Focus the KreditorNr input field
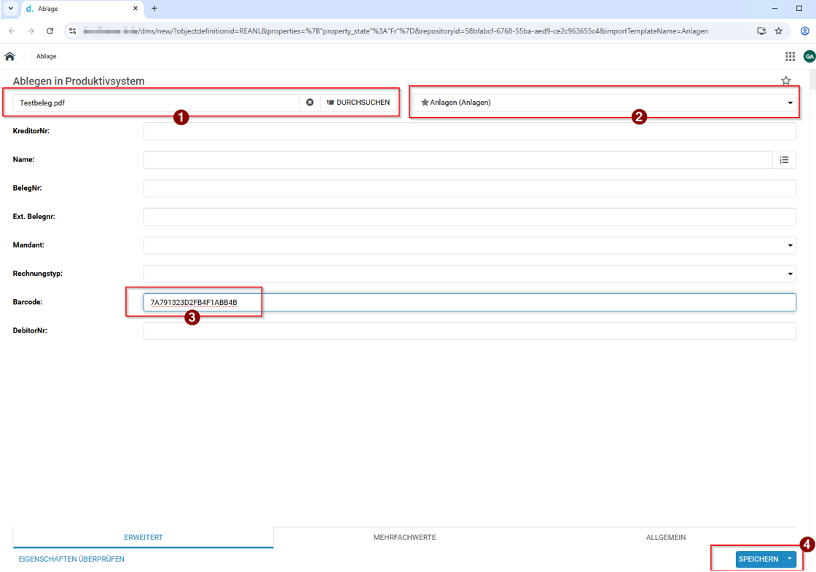 (469, 131)
